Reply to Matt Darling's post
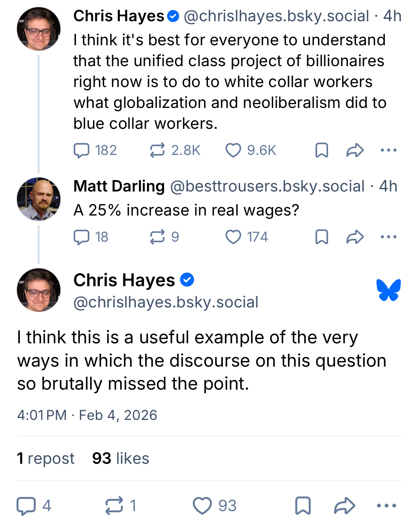This screenshot has width=420, height=531. 81,237
